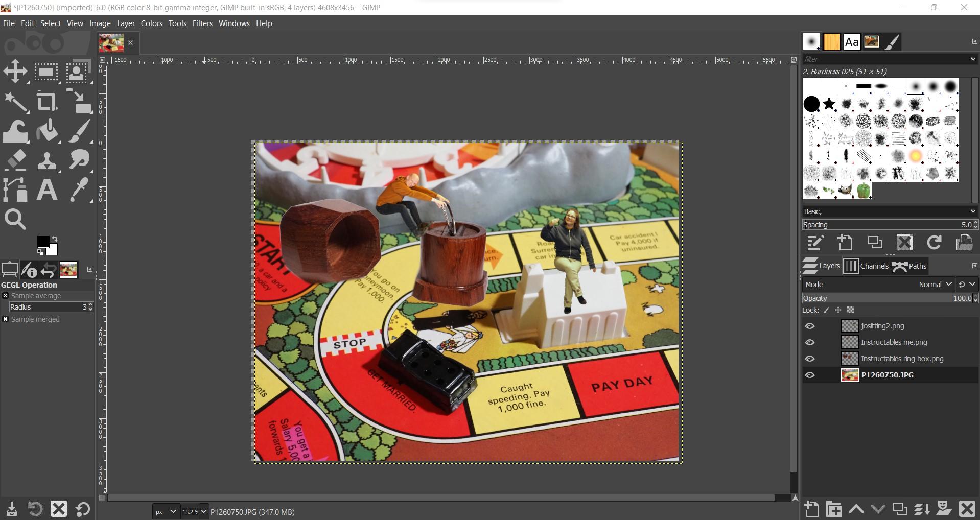This screenshot has height=520, width=980.
Task: Select the Move tool
Action: coord(15,72)
